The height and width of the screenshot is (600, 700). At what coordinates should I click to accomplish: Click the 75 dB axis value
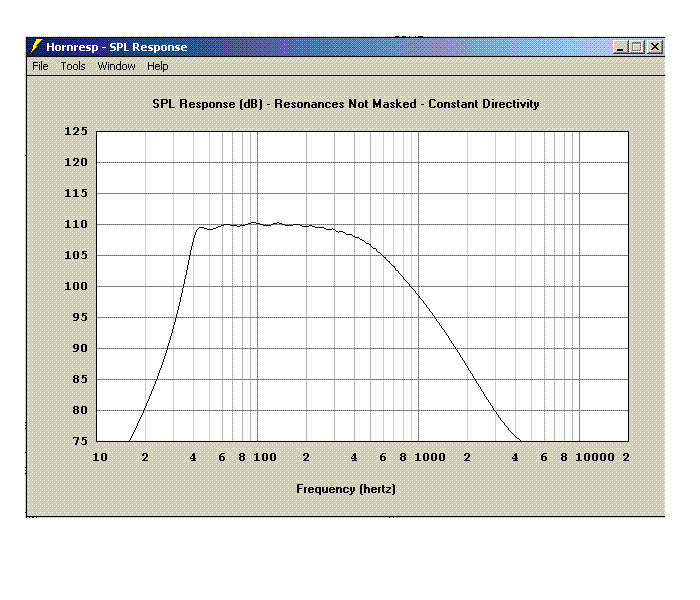pyautogui.click(x=80, y=441)
